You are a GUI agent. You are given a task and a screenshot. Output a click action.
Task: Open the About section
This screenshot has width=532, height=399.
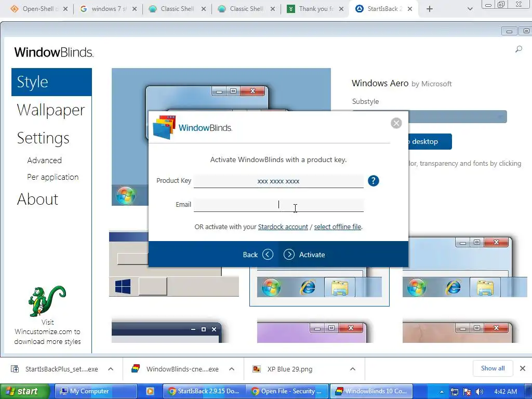(x=37, y=199)
